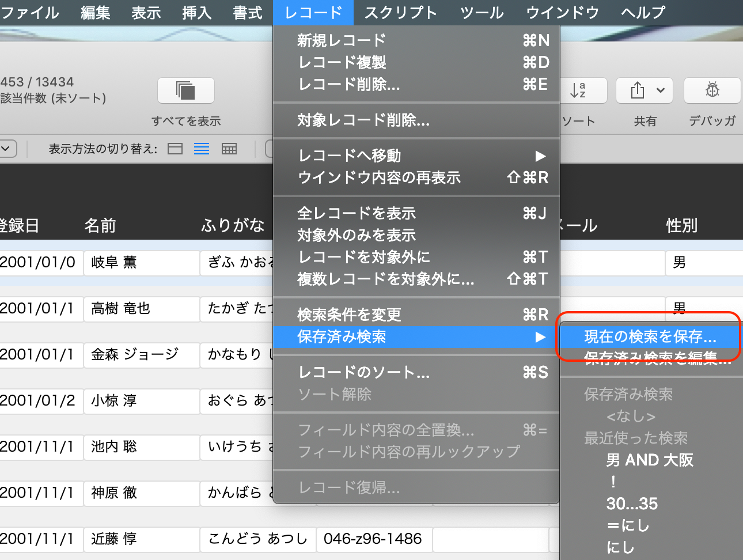Choose 新規レコード from the menu

[416, 40]
